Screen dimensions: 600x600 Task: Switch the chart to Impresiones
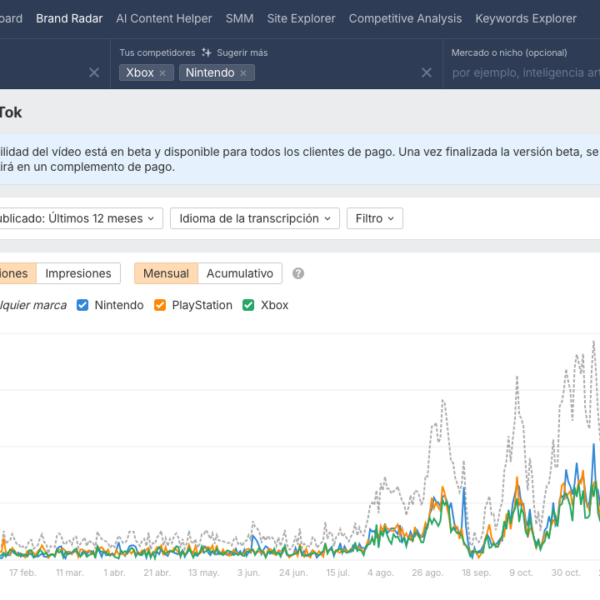click(x=79, y=273)
